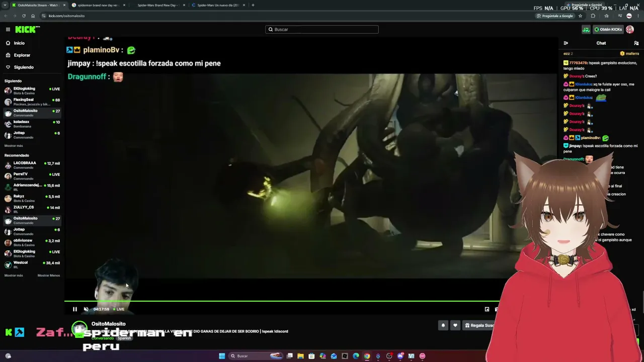Toggle the follow heart button
The width and height of the screenshot is (644, 362).
[x=455, y=325]
